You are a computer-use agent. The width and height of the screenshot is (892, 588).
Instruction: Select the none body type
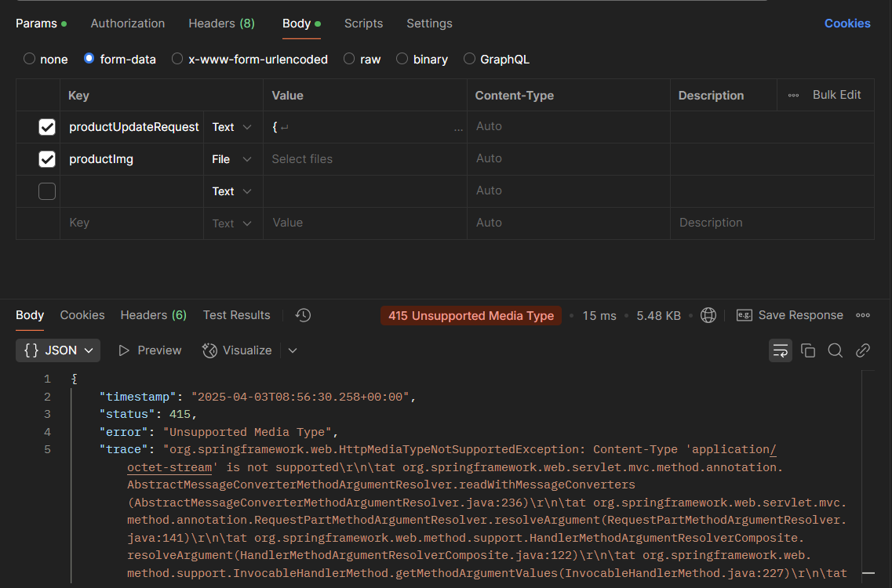(30, 59)
